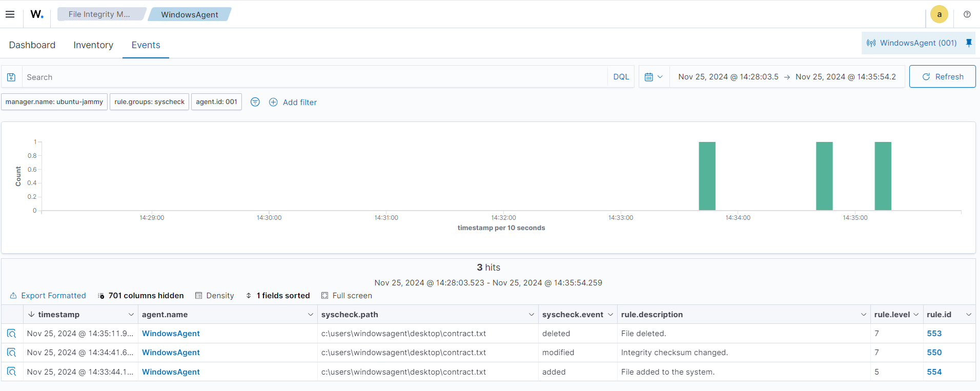Unpin the WindowsAgent pin icon
The image size is (980, 391).
click(969, 43)
